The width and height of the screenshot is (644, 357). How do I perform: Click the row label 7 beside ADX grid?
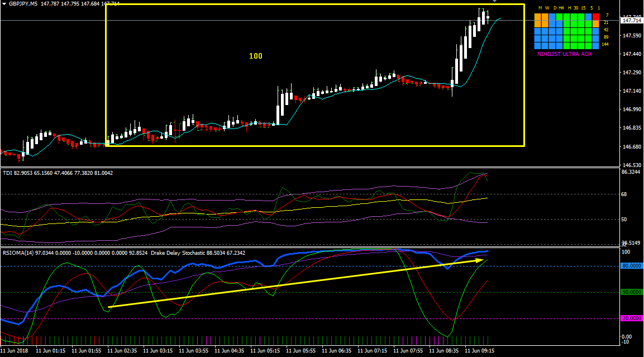click(607, 15)
